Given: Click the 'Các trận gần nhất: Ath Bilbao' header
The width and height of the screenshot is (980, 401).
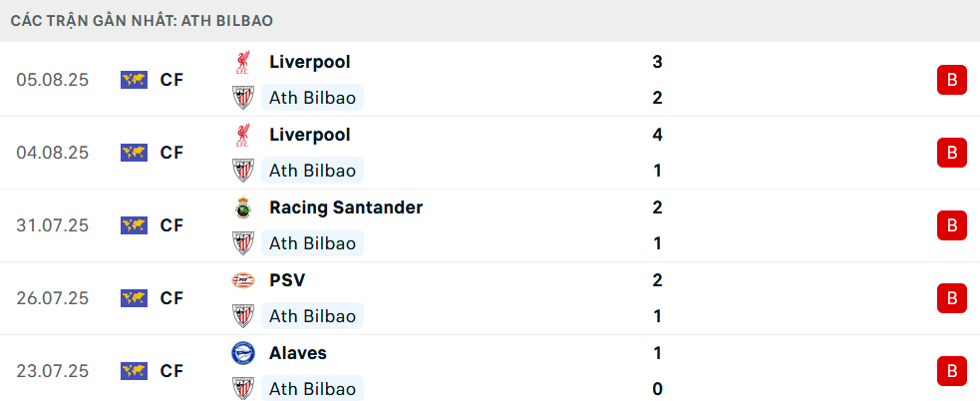Looking at the screenshot, I should [x=143, y=20].
